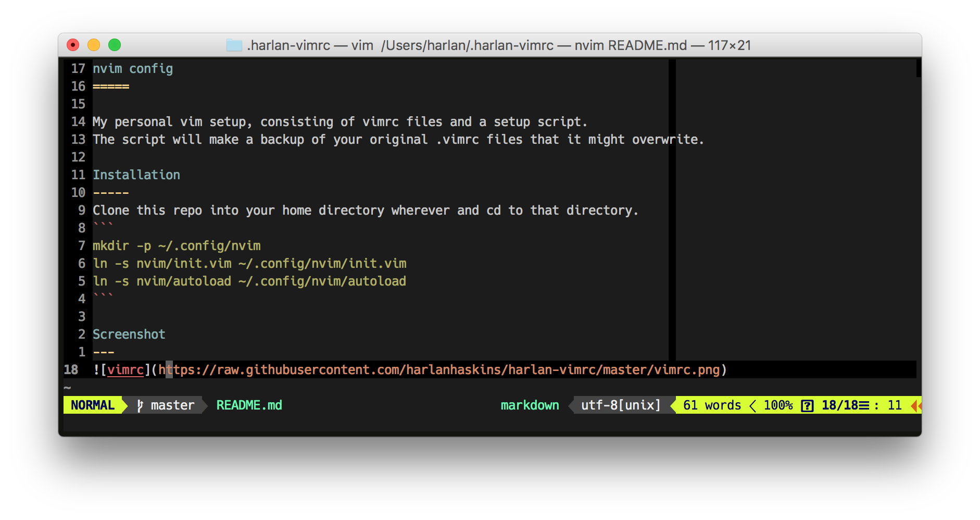Click the 61 words counter

(x=712, y=405)
